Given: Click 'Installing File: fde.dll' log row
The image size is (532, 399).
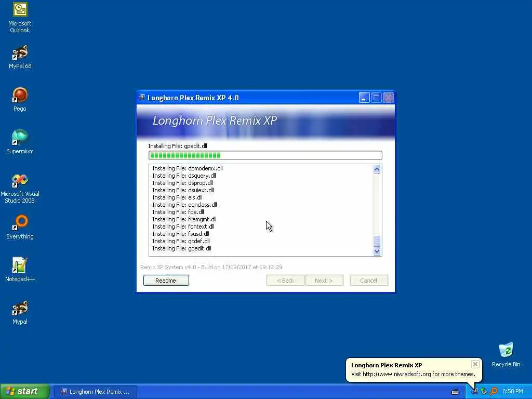Looking at the screenshot, I should [178, 212].
